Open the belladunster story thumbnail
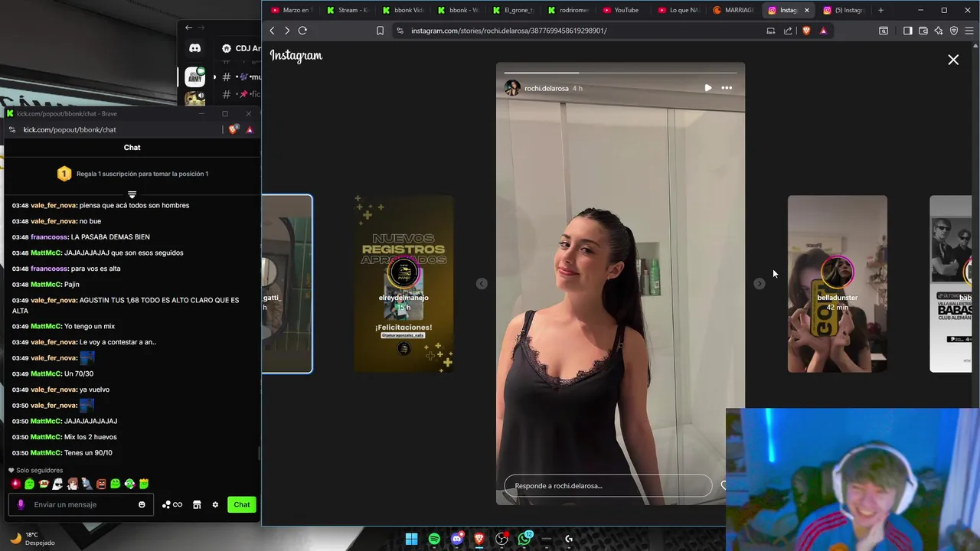Image resolution: width=980 pixels, height=551 pixels. [x=838, y=284]
